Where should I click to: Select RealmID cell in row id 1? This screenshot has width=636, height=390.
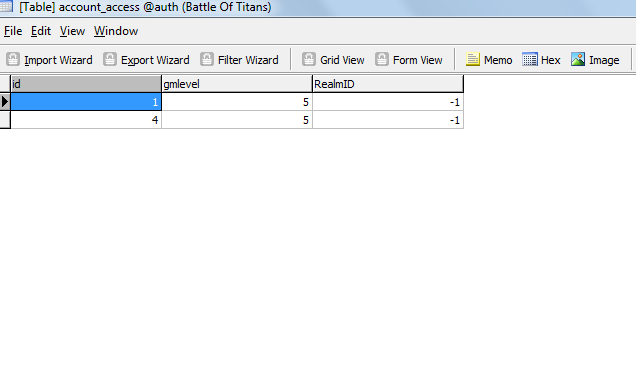click(388, 102)
